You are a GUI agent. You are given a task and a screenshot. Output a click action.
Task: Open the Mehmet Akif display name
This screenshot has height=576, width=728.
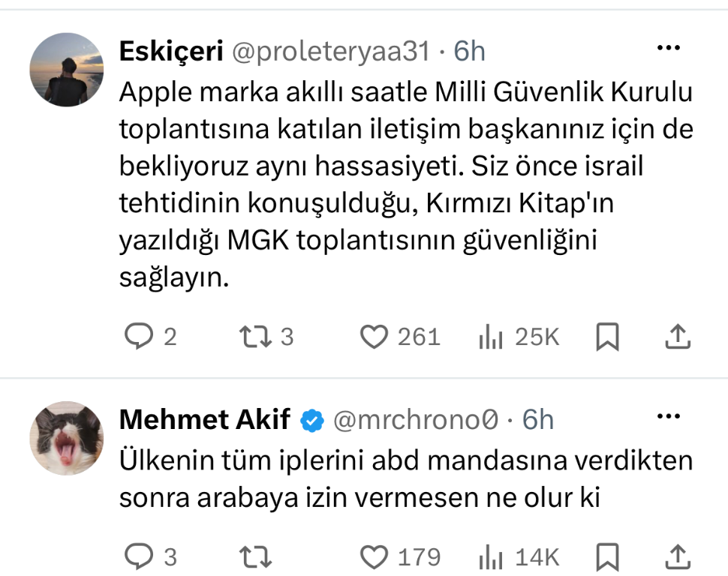tap(205, 419)
